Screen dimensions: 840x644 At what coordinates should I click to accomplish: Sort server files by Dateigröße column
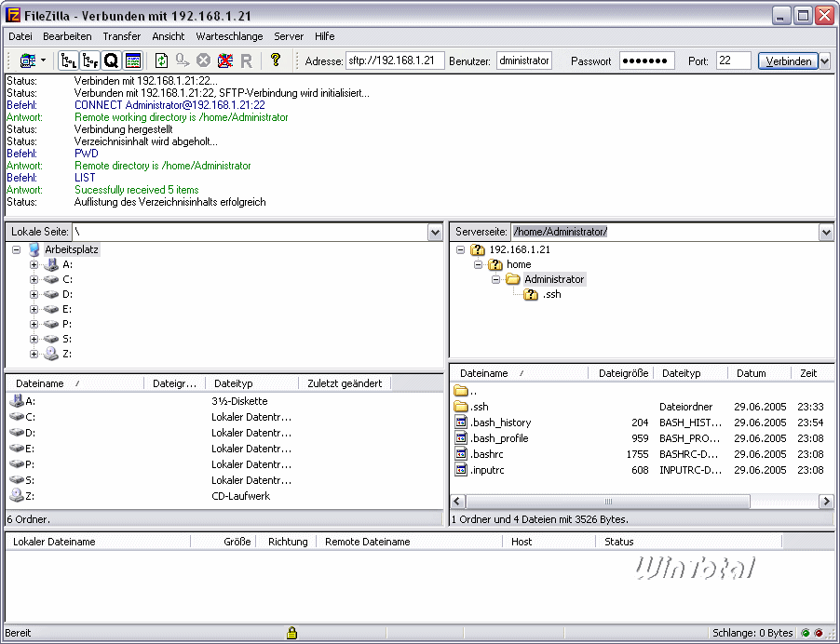pyautogui.click(x=623, y=373)
